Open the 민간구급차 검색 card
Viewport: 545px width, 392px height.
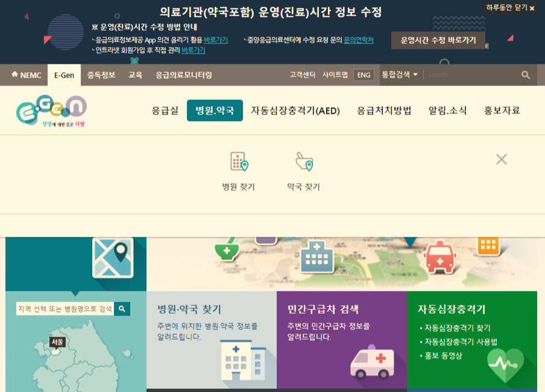click(x=342, y=340)
